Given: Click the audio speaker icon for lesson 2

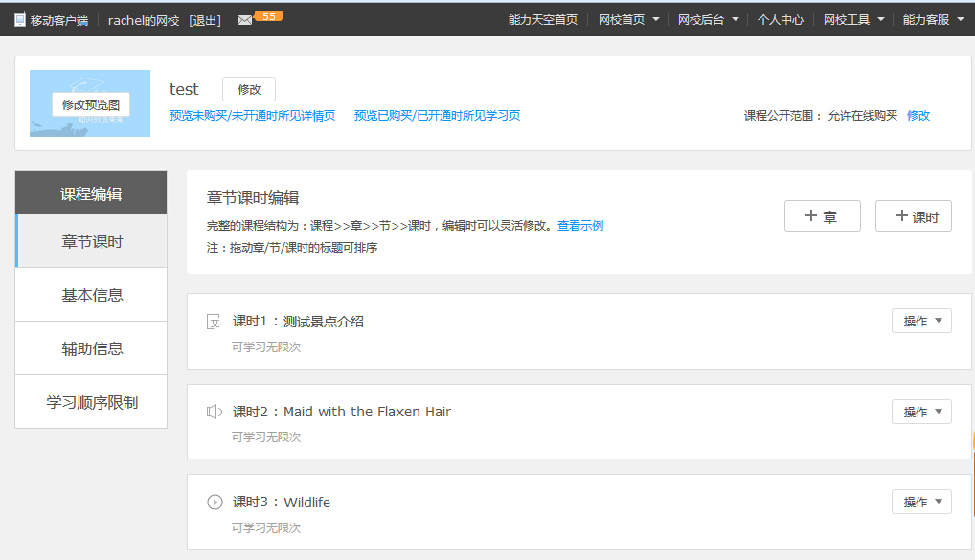Looking at the screenshot, I should (215, 412).
